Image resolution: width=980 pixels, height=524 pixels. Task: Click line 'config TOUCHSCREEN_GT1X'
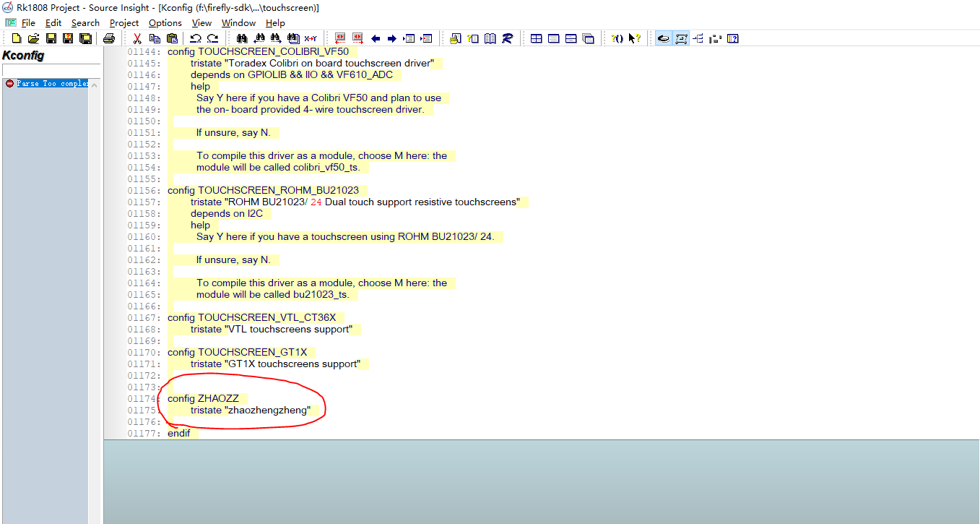[237, 353]
